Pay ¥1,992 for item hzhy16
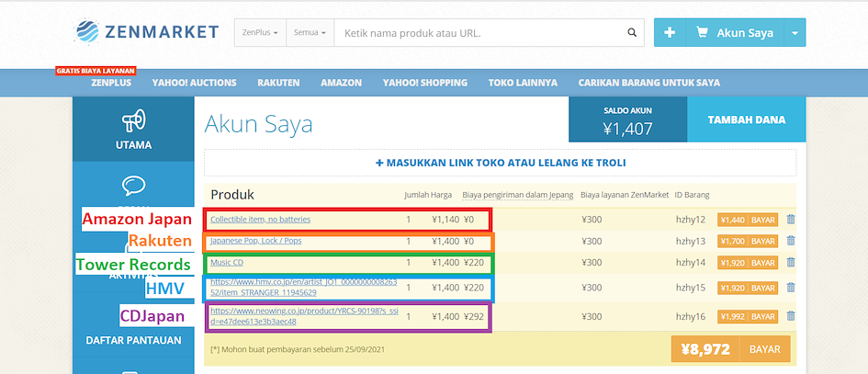Image resolution: width=868 pixels, height=374 pixels. click(748, 316)
